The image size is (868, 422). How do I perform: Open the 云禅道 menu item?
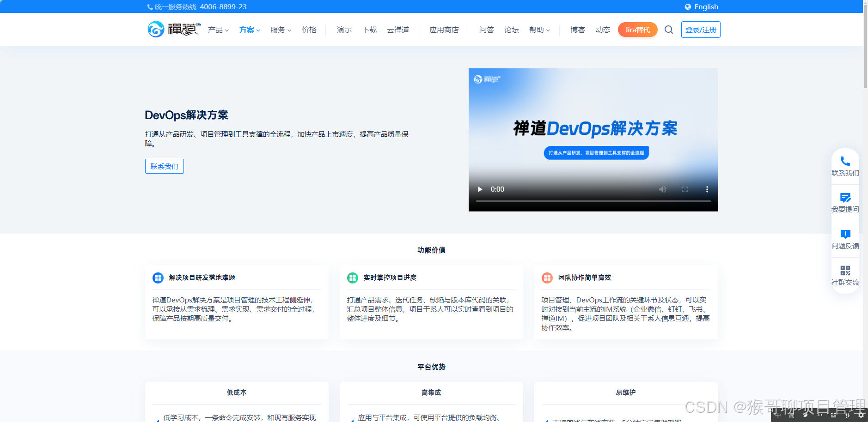[x=398, y=30]
